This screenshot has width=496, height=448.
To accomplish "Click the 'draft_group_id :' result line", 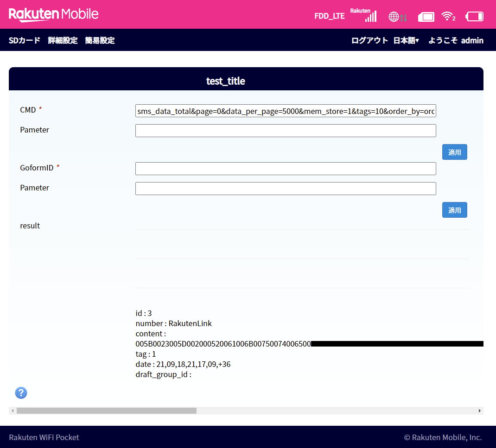I will point(164,375).
